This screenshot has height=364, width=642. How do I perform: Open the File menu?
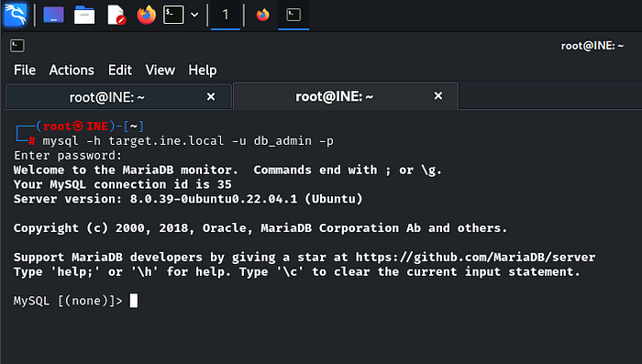25,70
